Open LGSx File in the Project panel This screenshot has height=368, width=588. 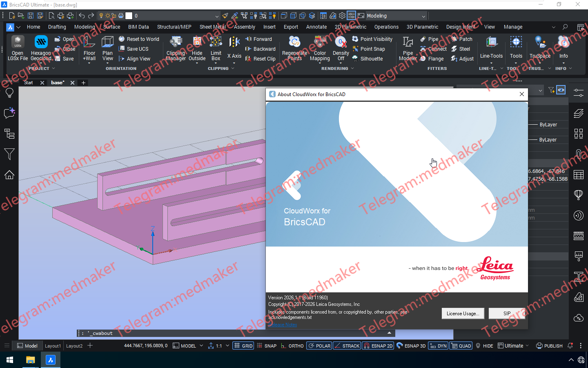tap(18, 48)
